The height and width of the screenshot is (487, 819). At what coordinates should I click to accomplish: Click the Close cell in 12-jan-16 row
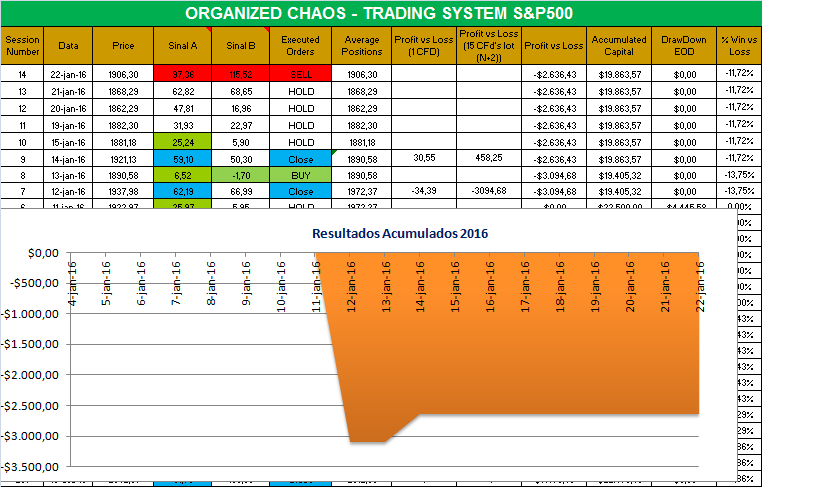tap(300, 191)
